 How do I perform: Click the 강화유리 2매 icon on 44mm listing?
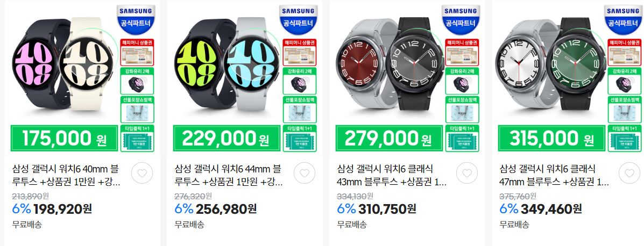coord(300,81)
